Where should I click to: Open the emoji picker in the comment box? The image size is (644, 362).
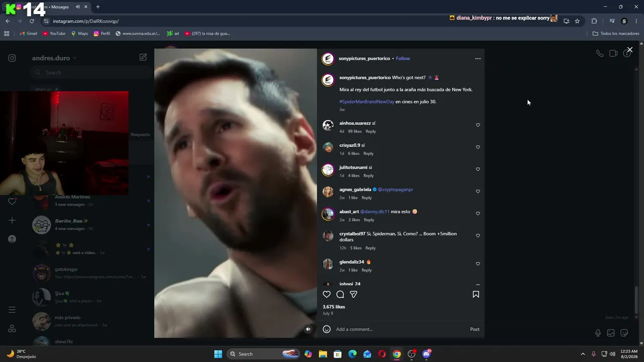tap(327, 329)
